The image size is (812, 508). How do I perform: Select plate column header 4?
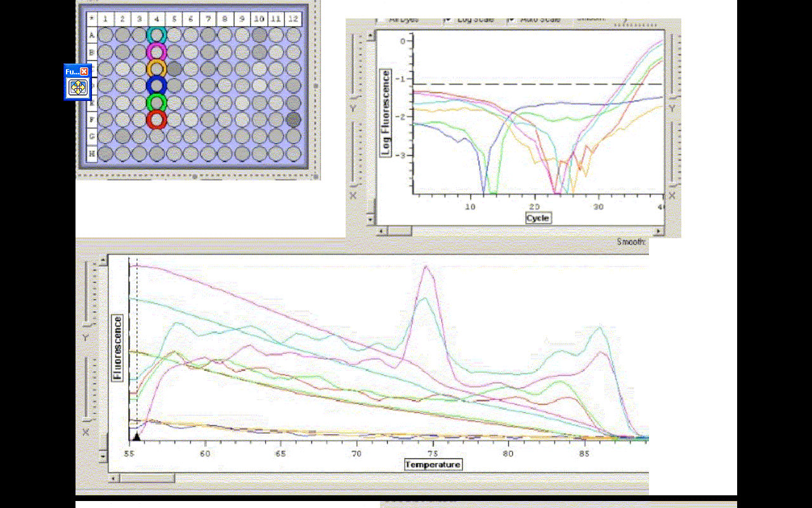[156, 19]
